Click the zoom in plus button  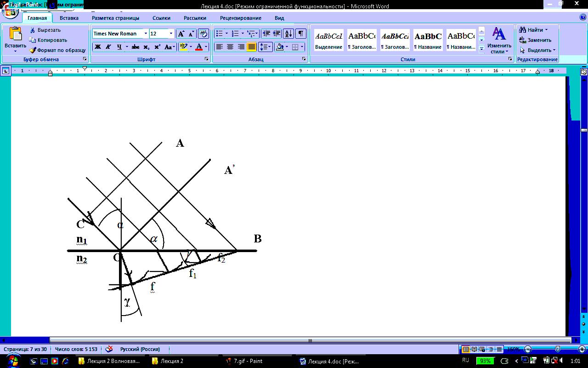pos(582,349)
